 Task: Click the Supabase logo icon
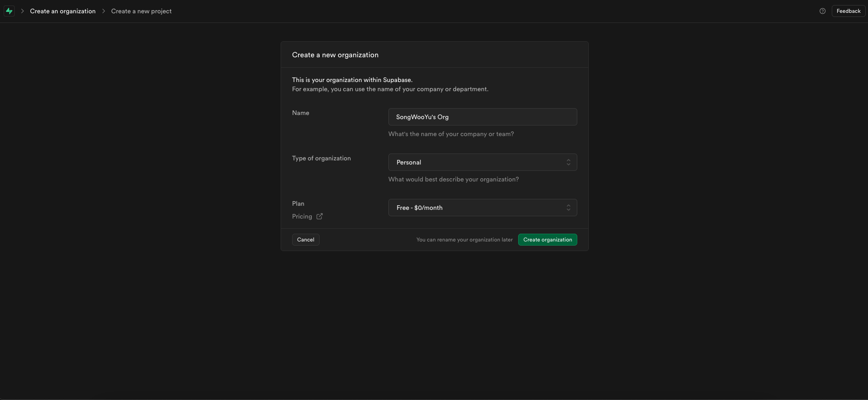point(9,11)
